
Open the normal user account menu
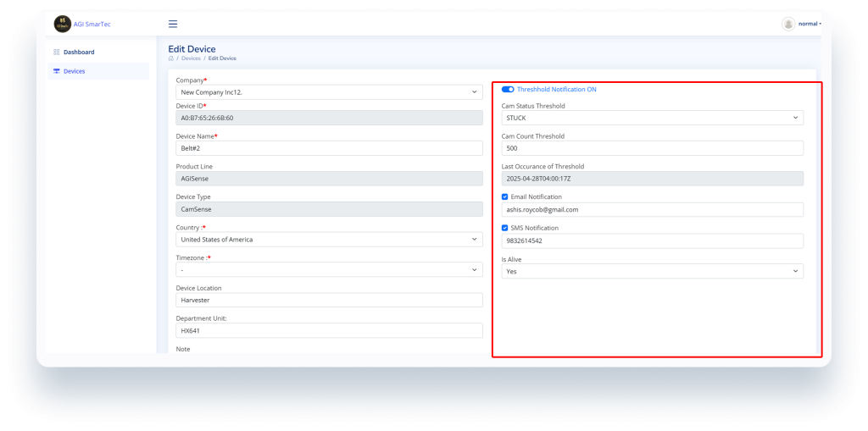[810, 24]
